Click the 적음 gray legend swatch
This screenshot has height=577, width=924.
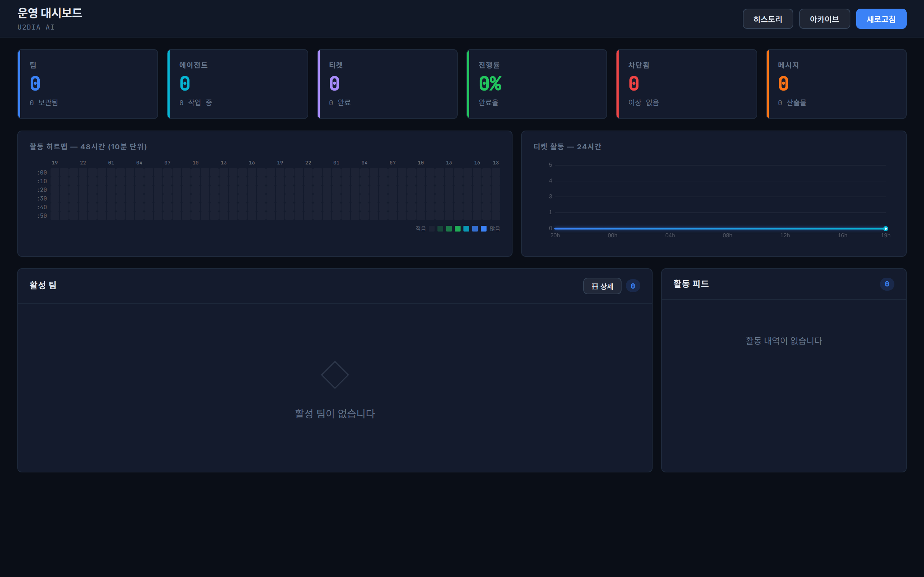(x=432, y=229)
